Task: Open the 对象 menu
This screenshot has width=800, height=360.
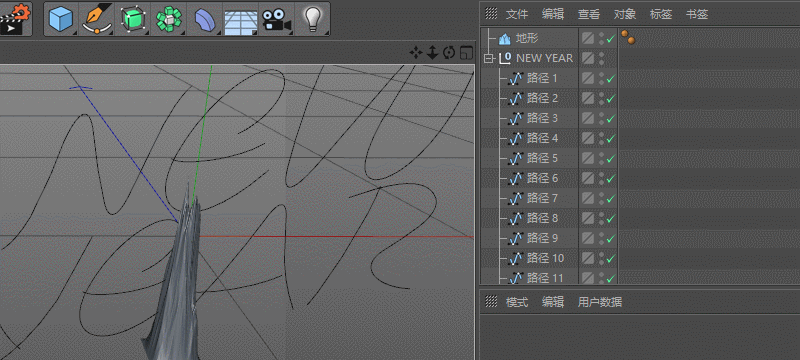Action: (624, 14)
